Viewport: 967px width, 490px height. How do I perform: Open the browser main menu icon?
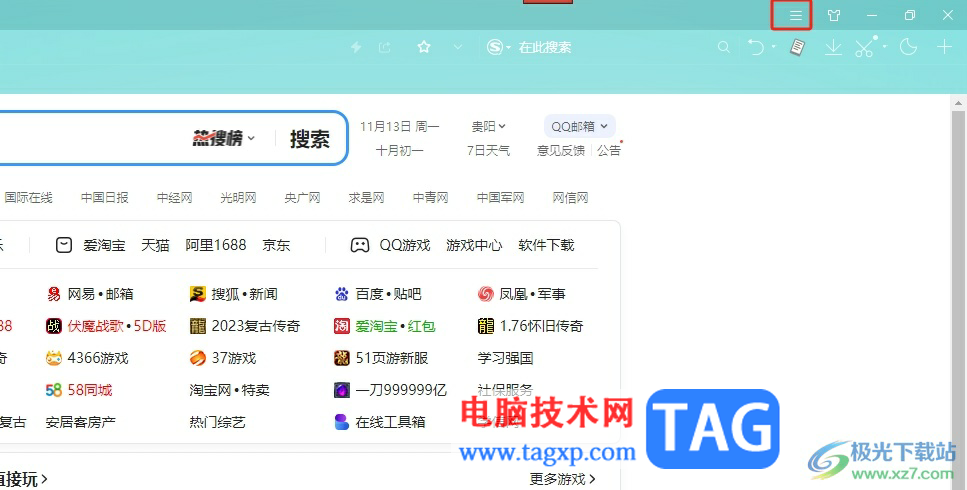(796, 16)
